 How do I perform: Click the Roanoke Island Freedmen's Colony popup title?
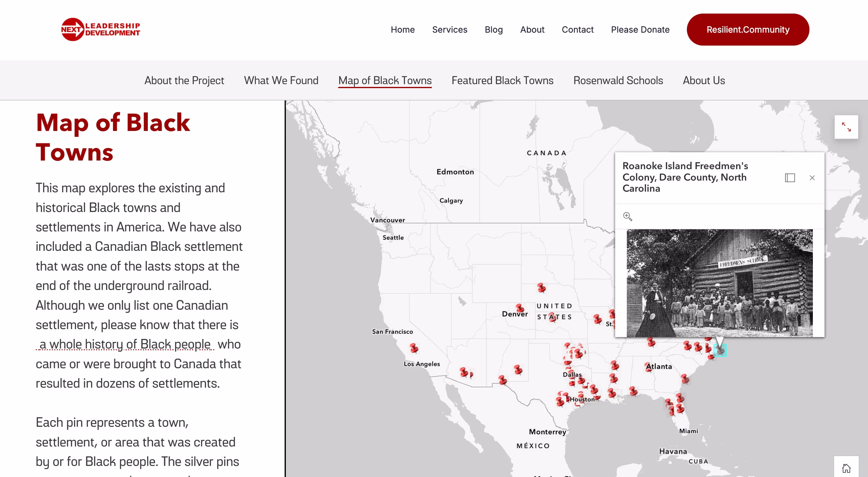(x=685, y=177)
